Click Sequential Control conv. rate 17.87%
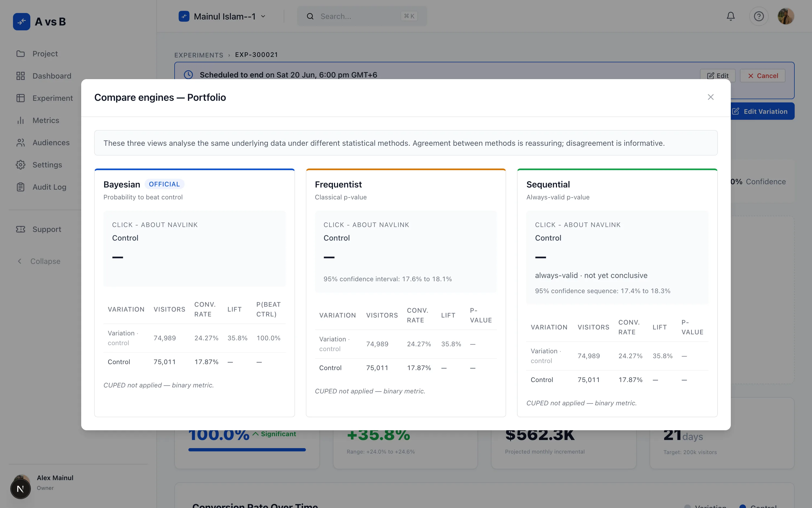The height and width of the screenshot is (508, 812). click(630, 380)
